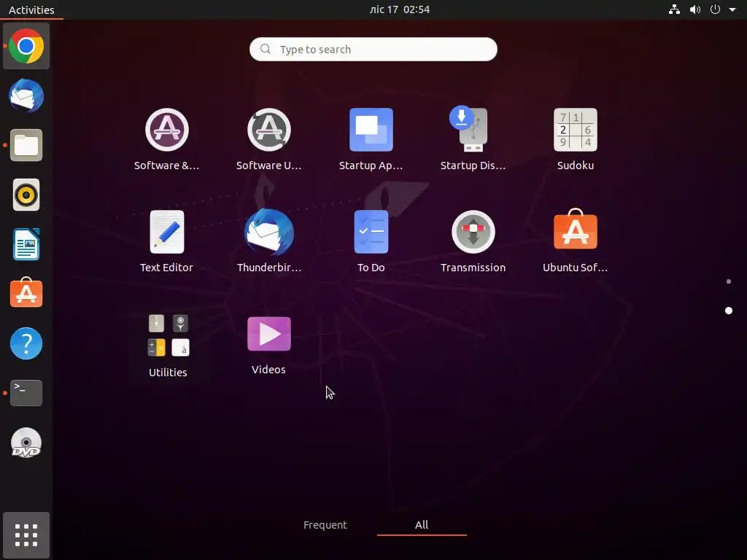Click the DVD disc icon in dock

(x=26, y=443)
